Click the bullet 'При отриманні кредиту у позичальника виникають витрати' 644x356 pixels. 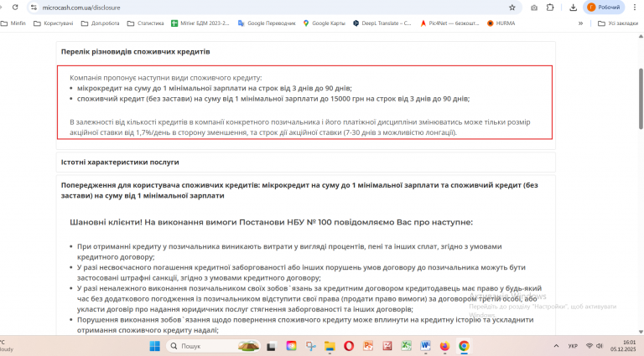pos(289,252)
